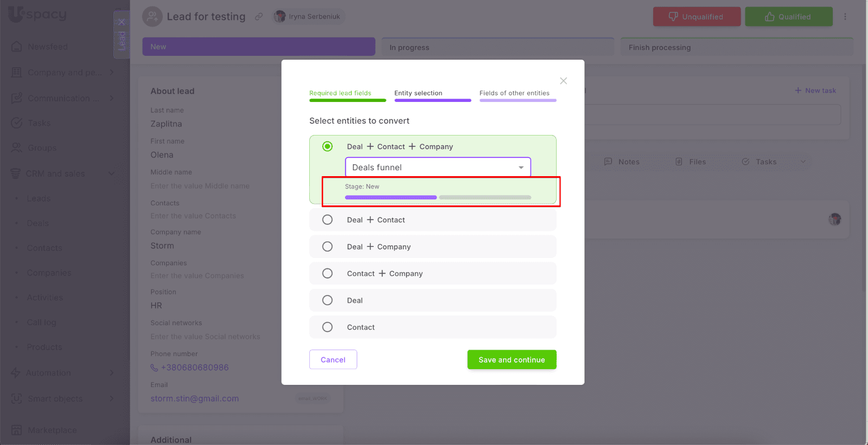
Task: Click the Newsfeed sidebar icon
Action: pyautogui.click(x=17, y=47)
